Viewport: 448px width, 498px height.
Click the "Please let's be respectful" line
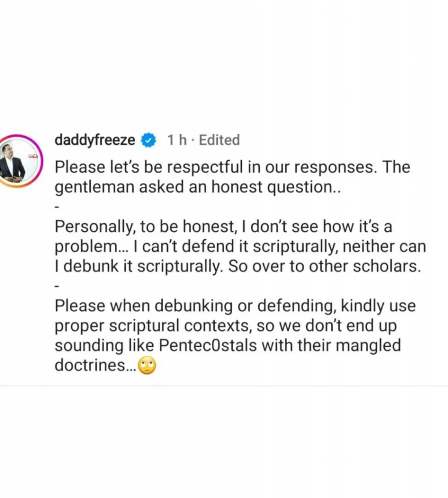coord(232,168)
